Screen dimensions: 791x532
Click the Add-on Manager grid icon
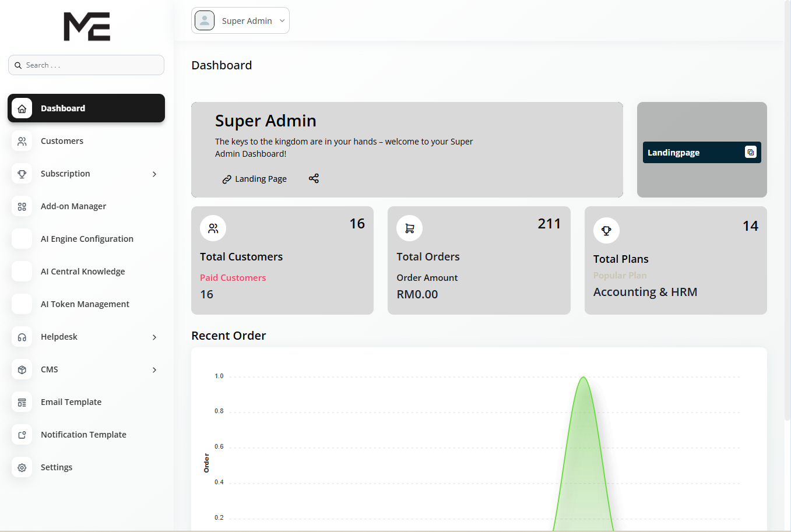(x=22, y=206)
